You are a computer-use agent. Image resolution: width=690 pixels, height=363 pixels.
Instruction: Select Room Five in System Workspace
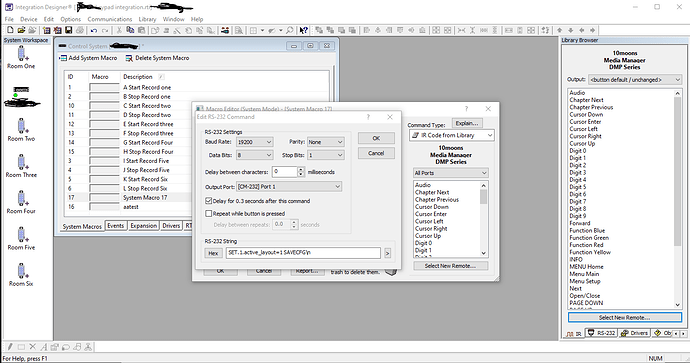pos(21,239)
